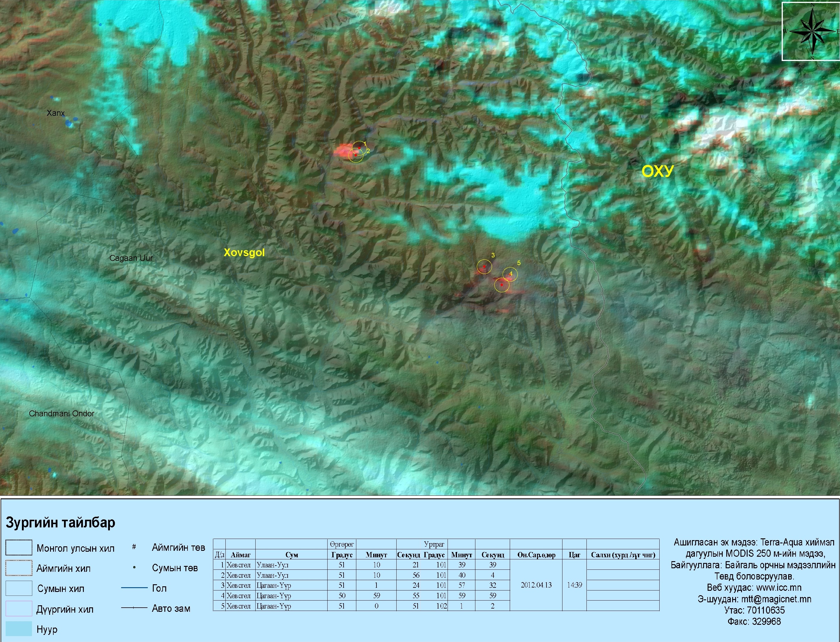Image resolution: width=840 pixels, height=642 pixels.
Task: Click the Зургийн тайлбар legend heading
Action: tap(60, 522)
